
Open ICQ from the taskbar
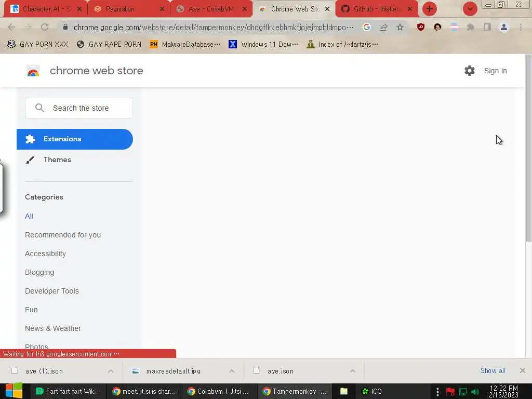click(x=372, y=391)
